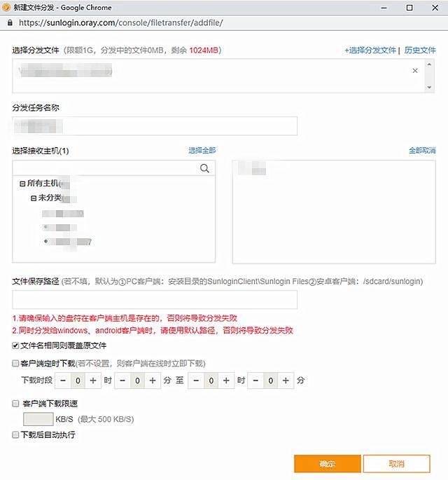Decrease start hour with minus button
448x480 pixels.
pos(63,380)
